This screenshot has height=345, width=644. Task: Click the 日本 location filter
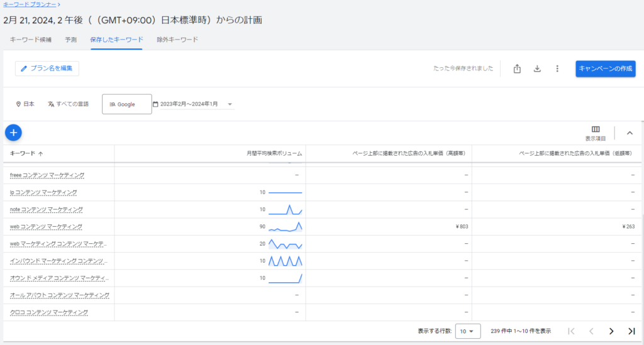pyautogui.click(x=25, y=104)
